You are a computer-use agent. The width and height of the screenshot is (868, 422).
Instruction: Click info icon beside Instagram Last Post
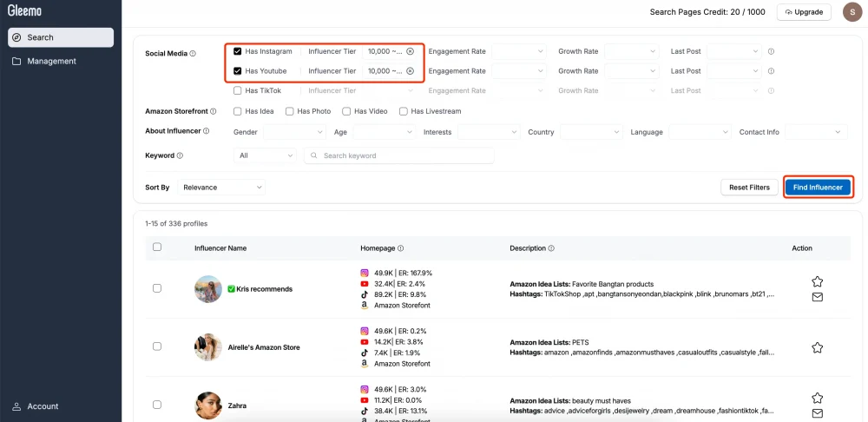[771, 51]
